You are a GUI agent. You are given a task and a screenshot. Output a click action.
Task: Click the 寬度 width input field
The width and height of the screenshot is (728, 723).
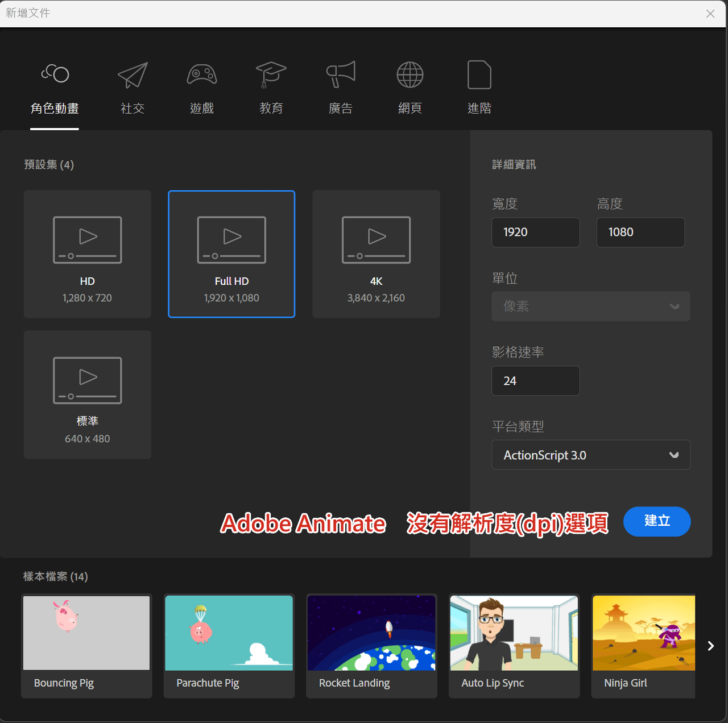(x=536, y=232)
